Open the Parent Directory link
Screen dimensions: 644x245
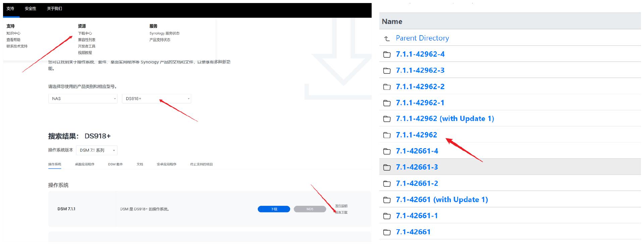pos(422,38)
